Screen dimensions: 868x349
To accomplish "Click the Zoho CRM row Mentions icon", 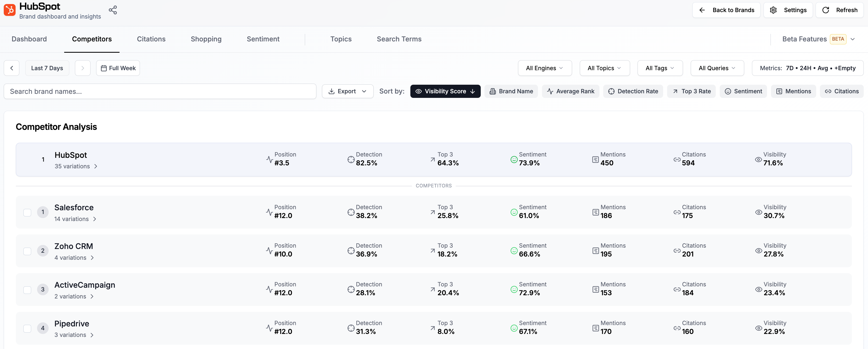I will tap(595, 251).
